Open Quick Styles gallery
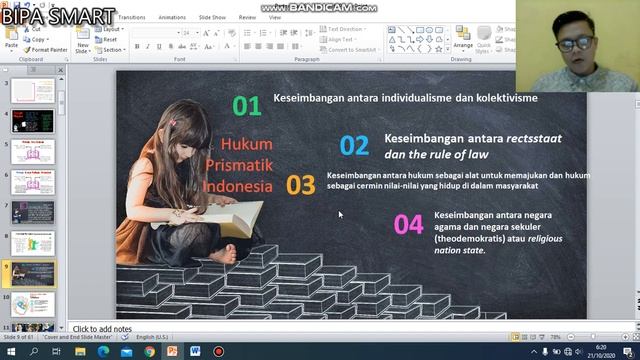640x360 pixels. (484, 40)
